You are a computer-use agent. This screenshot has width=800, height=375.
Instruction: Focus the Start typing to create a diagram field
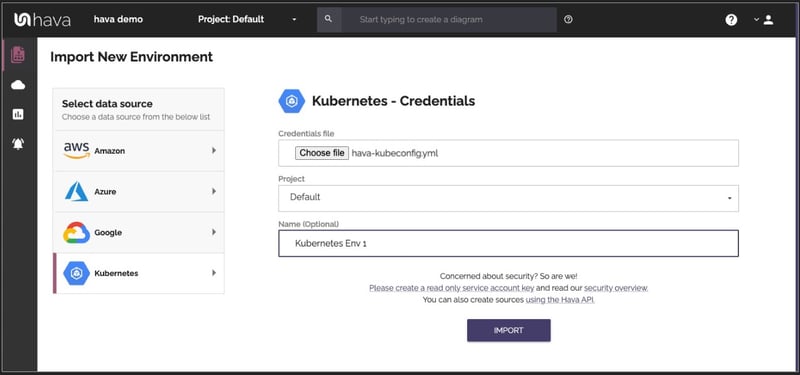coord(449,19)
